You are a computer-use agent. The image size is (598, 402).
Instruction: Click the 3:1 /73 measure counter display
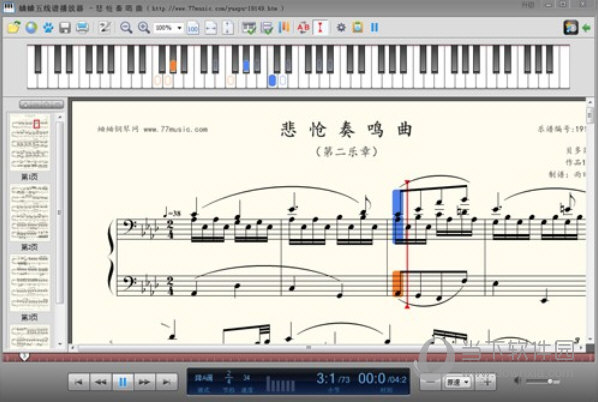point(333,379)
